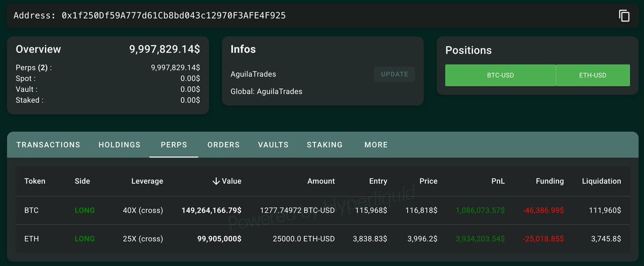Select the PERPS tab
The width and height of the screenshot is (644, 266).
pyautogui.click(x=174, y=145)
